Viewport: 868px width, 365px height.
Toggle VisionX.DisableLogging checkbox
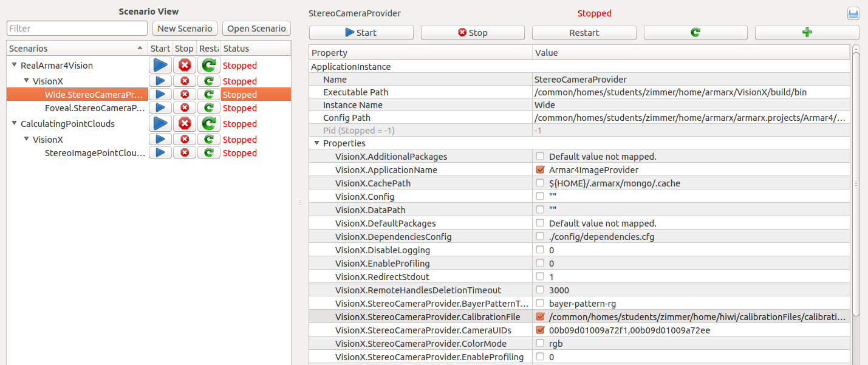point(540,250)
